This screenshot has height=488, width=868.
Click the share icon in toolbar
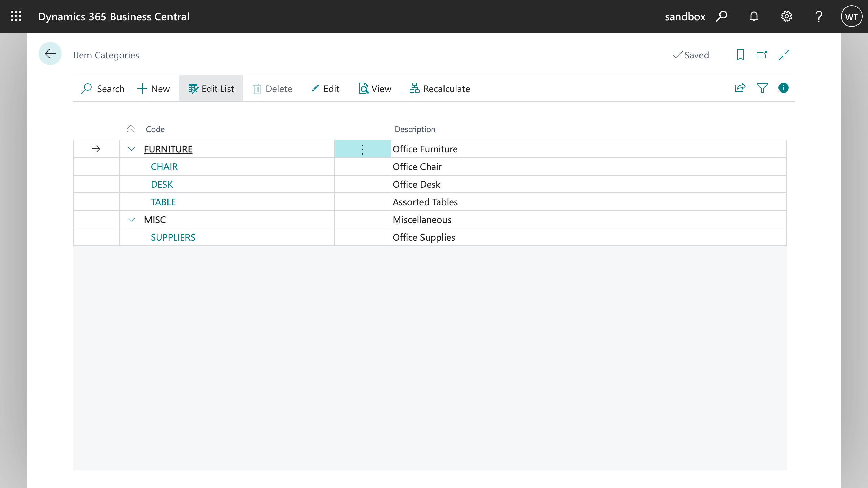point(740,88)
